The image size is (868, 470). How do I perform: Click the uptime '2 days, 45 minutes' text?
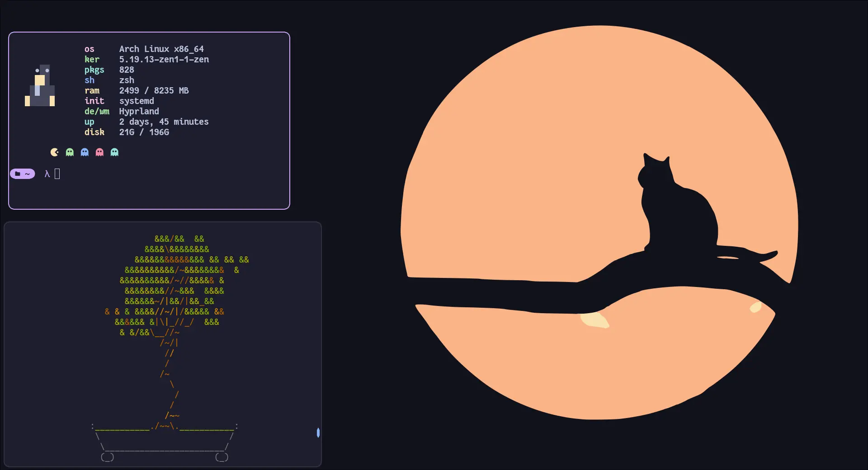[x=164, y=122]
